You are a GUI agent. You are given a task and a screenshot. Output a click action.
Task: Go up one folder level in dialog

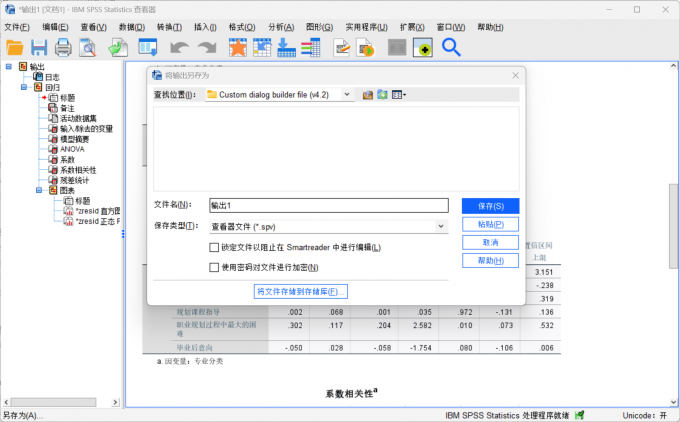click(367, 94)
